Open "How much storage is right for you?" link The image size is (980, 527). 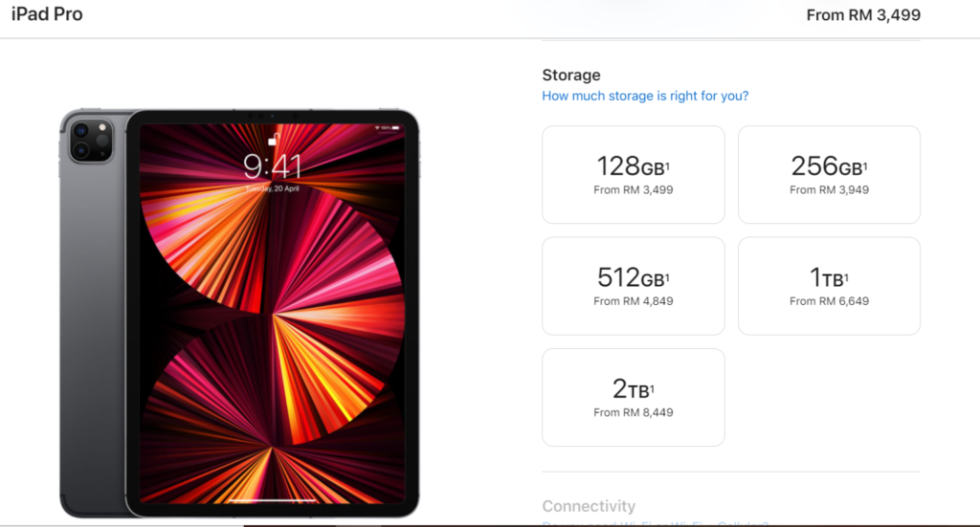(645, 96)
